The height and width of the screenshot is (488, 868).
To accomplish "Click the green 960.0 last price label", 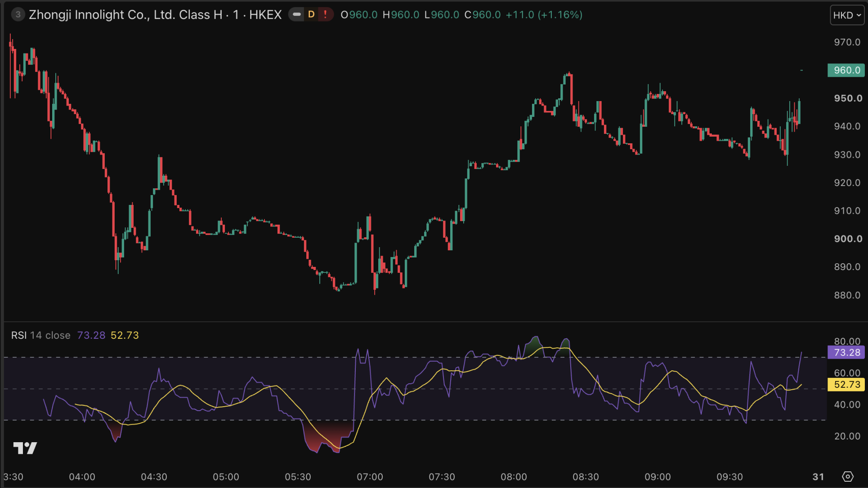I will coord(846,70).
